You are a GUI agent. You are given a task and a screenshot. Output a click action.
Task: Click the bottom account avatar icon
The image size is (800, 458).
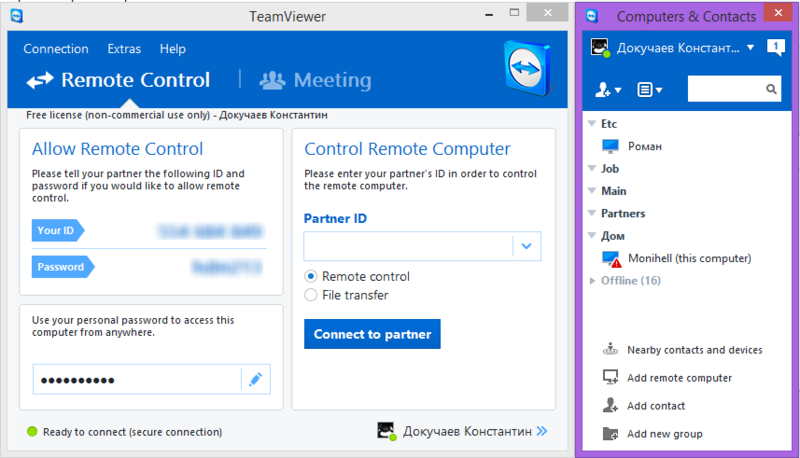pyautogui.click(x=387, y=431)
